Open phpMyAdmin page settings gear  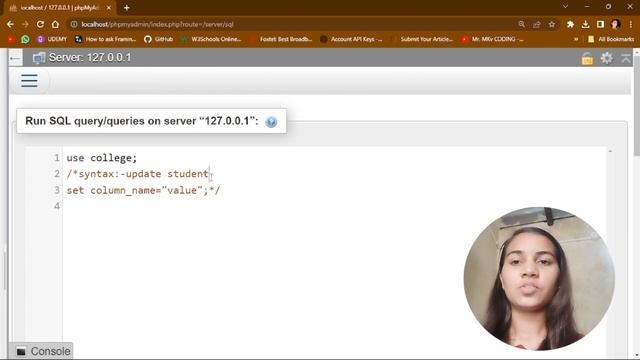click(x=607, y=58)
